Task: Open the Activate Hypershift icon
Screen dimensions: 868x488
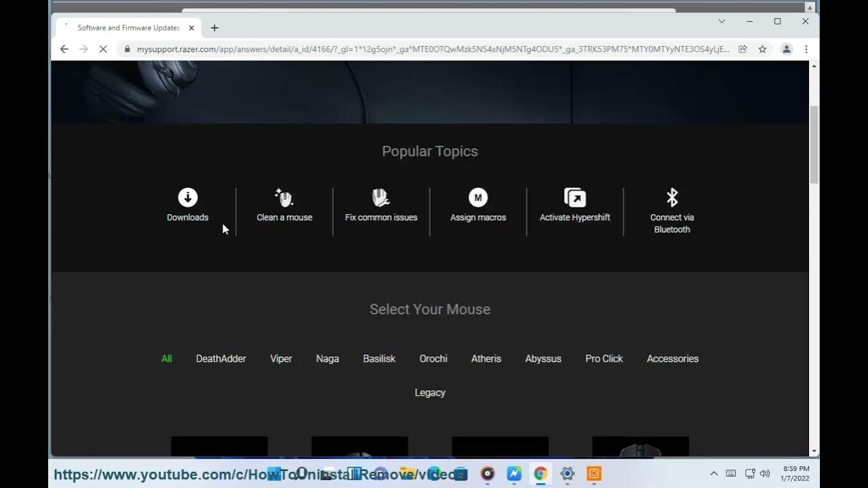Action: (x=575, y=197)
